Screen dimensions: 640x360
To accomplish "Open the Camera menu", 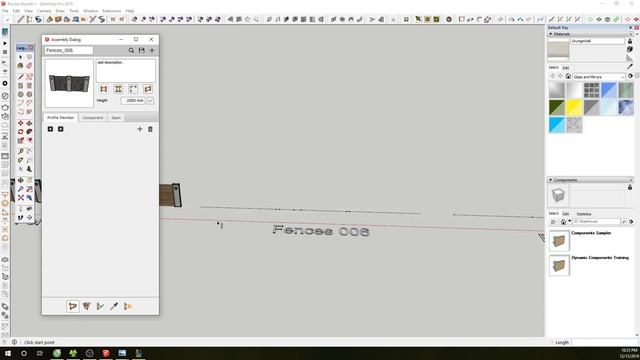I will click(44, 11).
